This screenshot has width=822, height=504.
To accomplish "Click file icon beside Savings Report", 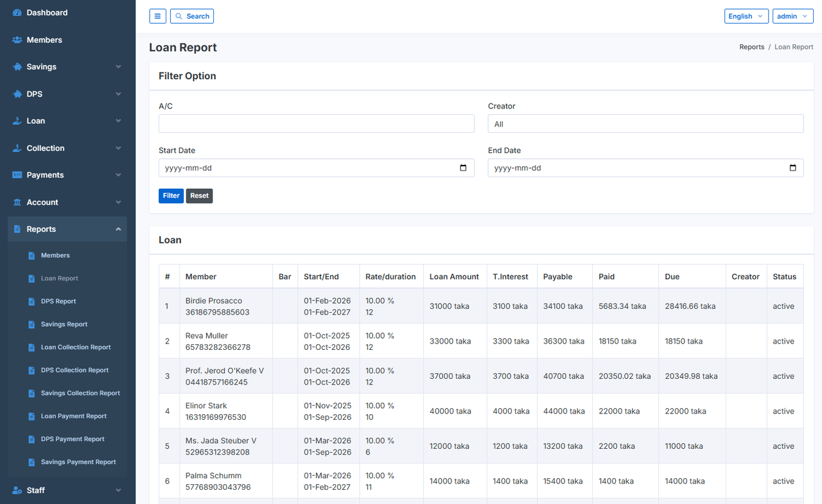I will 31,324.
